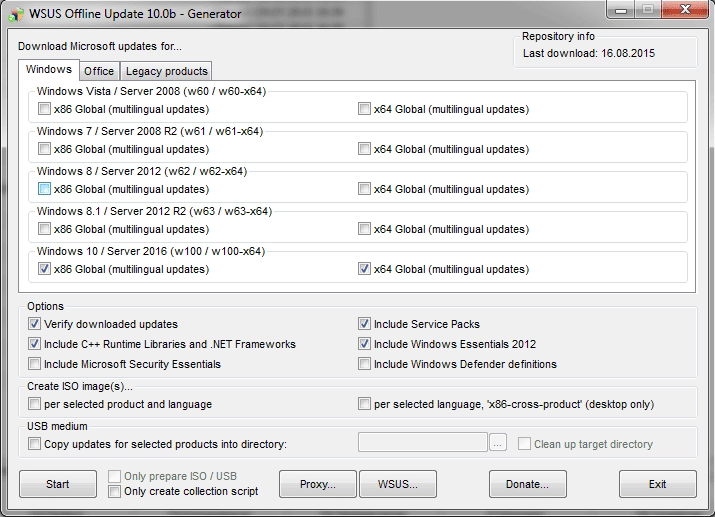Click the 'Last download: 16.08.2015' text
The height and width of the screenshot is (517, 715).
click(x=589, y=53)
